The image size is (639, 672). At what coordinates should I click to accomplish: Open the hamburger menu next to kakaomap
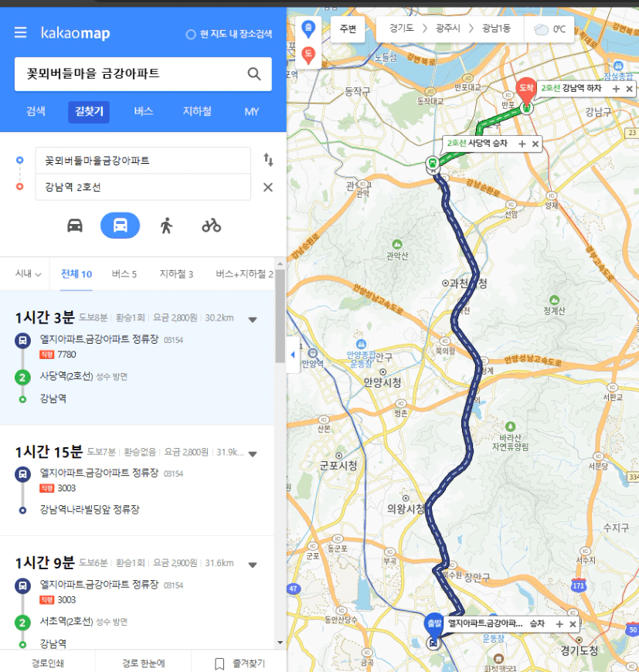[x=21, y=32]
